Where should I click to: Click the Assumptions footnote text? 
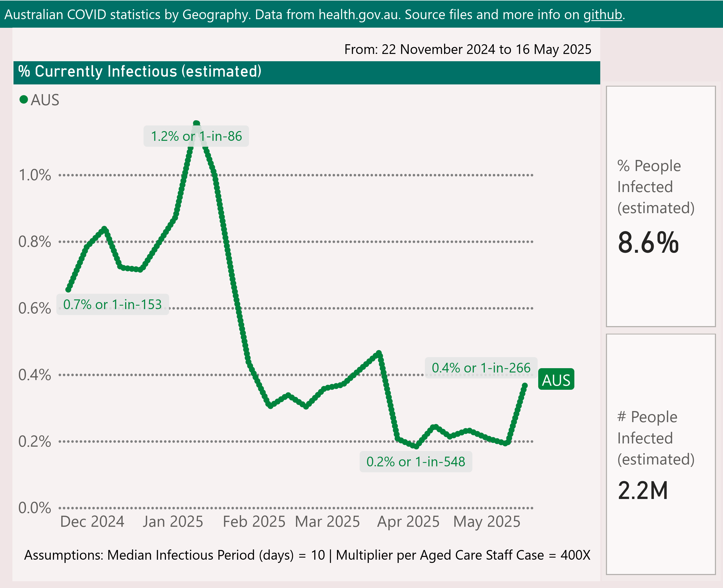pyautogui.click(x=307, y=555)
